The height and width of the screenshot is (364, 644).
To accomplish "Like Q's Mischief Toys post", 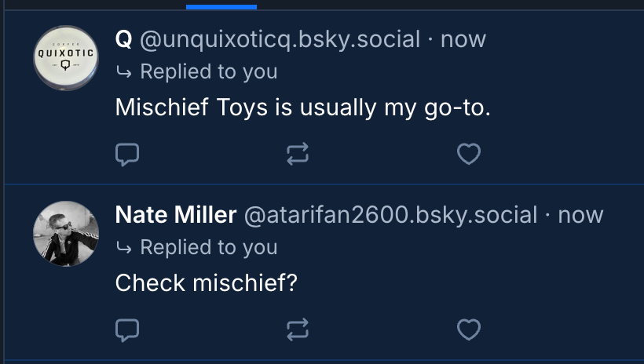I will (469, 155).
